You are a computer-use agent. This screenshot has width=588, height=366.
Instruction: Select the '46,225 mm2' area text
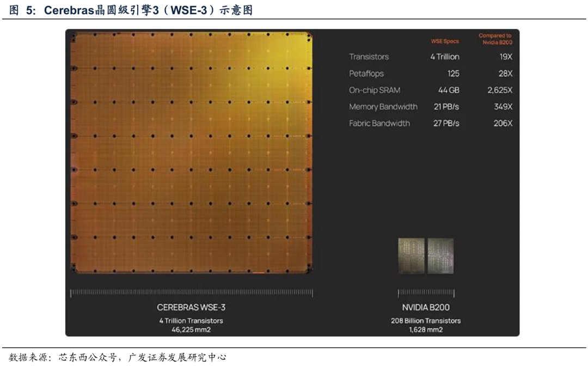pyautogui.click(x=191, y=330)
